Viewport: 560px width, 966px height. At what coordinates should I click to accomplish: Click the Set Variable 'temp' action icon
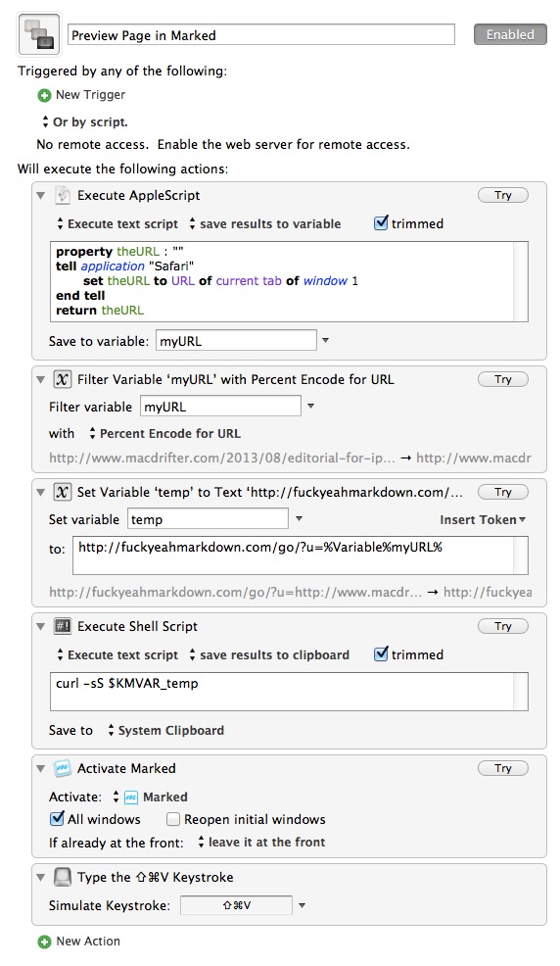pyautogui.click(x=62, y=492)
